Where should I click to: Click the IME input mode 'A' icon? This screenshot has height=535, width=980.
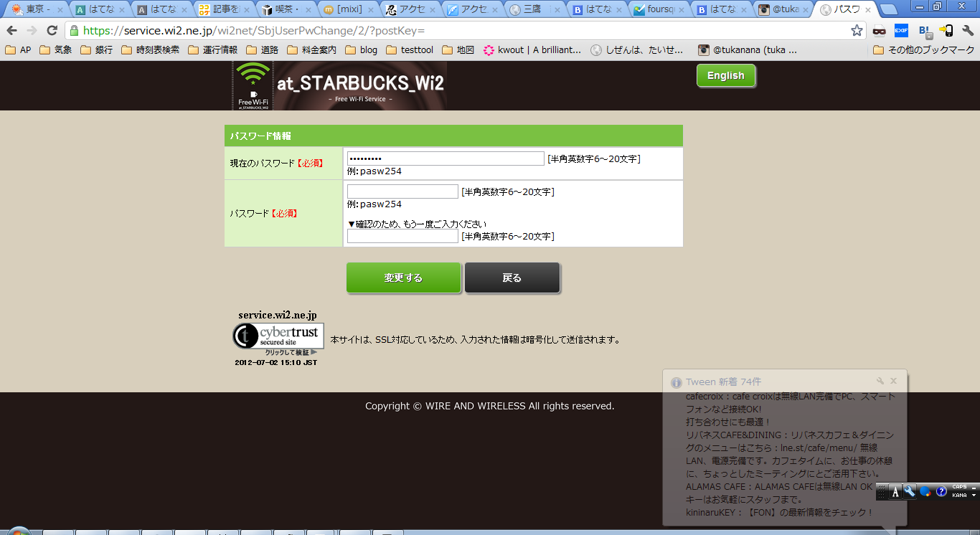pos(895,492)
